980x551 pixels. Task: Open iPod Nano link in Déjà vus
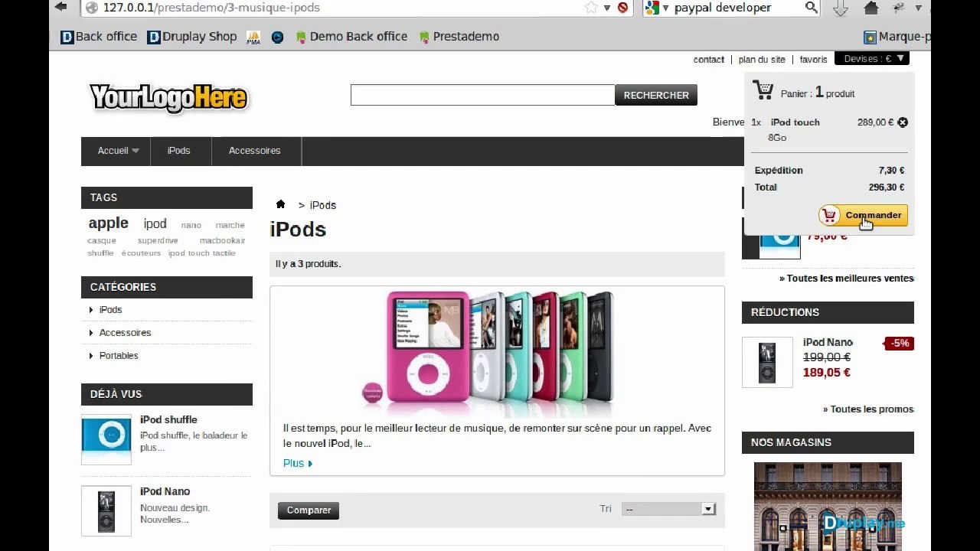(165, 491)
